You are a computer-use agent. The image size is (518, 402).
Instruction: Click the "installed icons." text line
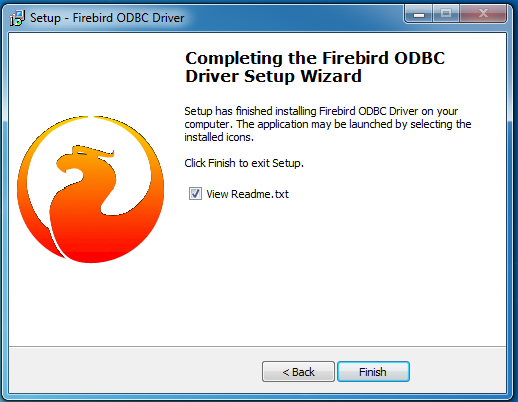pos(219,137)
